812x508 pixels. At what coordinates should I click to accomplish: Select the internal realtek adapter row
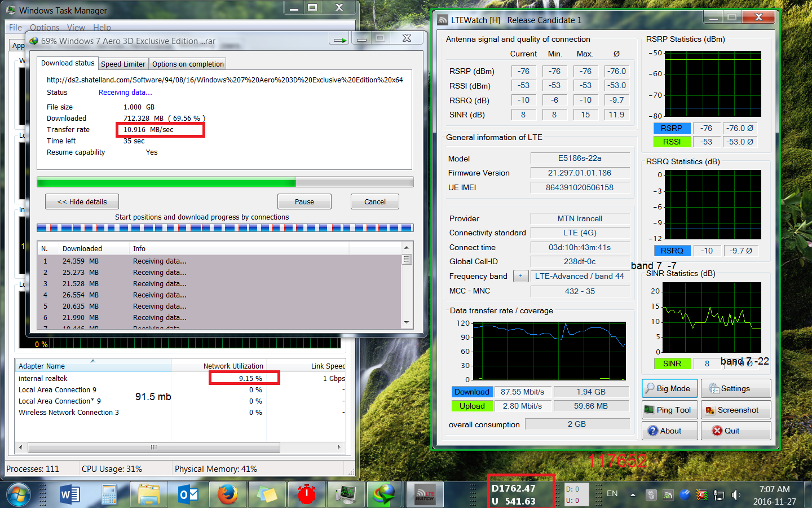tap(180, 378)
